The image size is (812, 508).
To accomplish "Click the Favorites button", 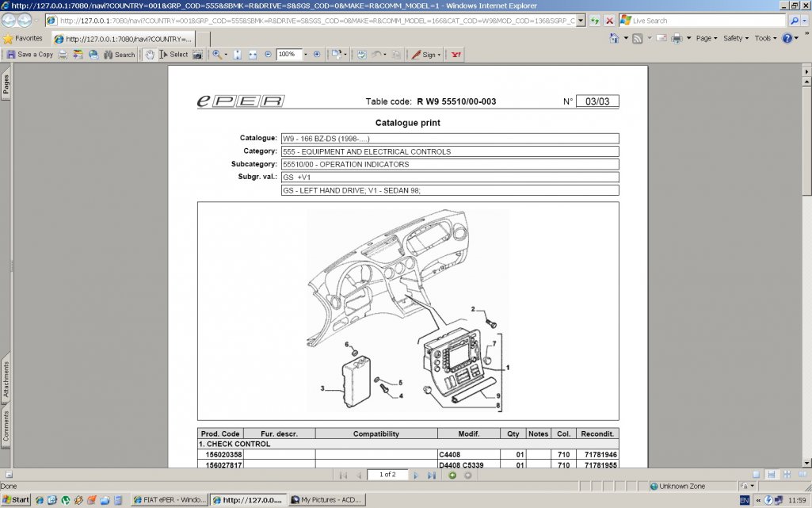I will click(x=23, y=38).
